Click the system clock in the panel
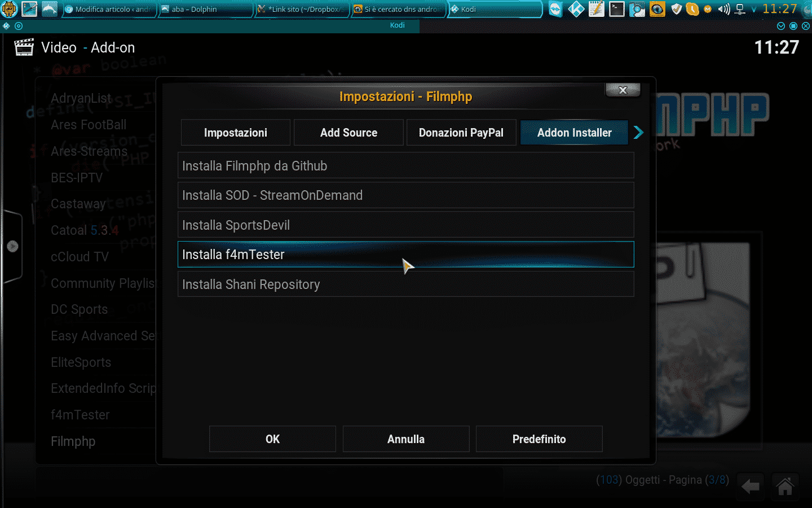This screenshot has height=508, width=812. (780, 8)
